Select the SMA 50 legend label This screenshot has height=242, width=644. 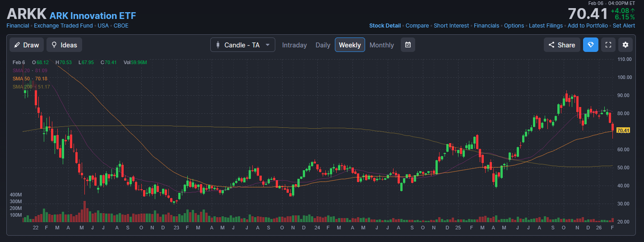[30, 79]
